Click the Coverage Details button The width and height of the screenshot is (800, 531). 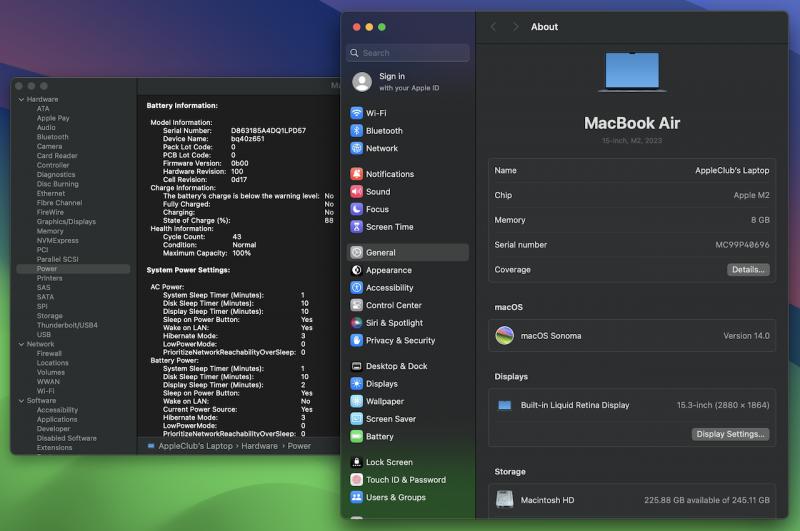747,270
